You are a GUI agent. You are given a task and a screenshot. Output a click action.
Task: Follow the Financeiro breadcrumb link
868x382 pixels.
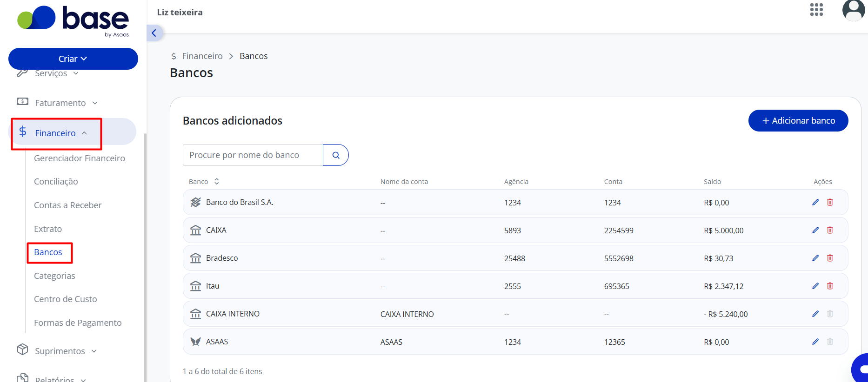tap(202, 56)
